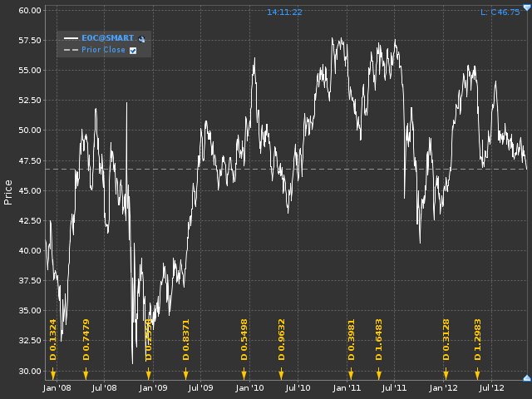532x399 pixels.
Task: Click the 55.00 price axis label
Action: [30, 71]
